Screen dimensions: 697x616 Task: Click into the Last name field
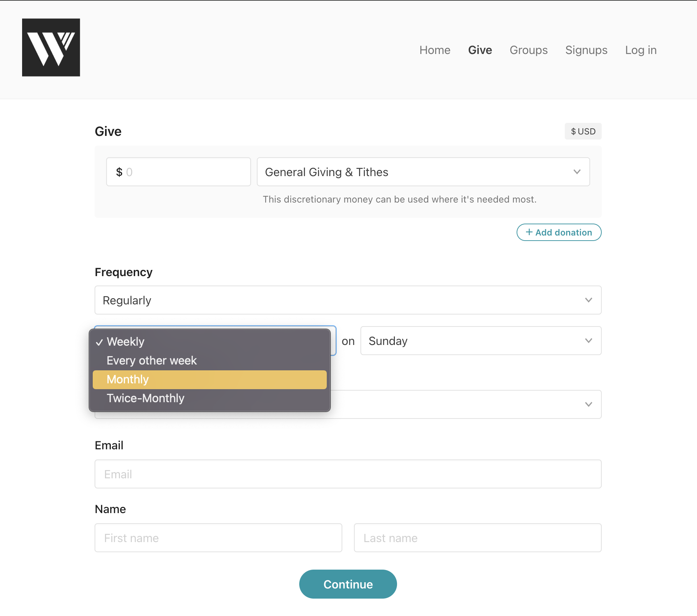(477, 538)
